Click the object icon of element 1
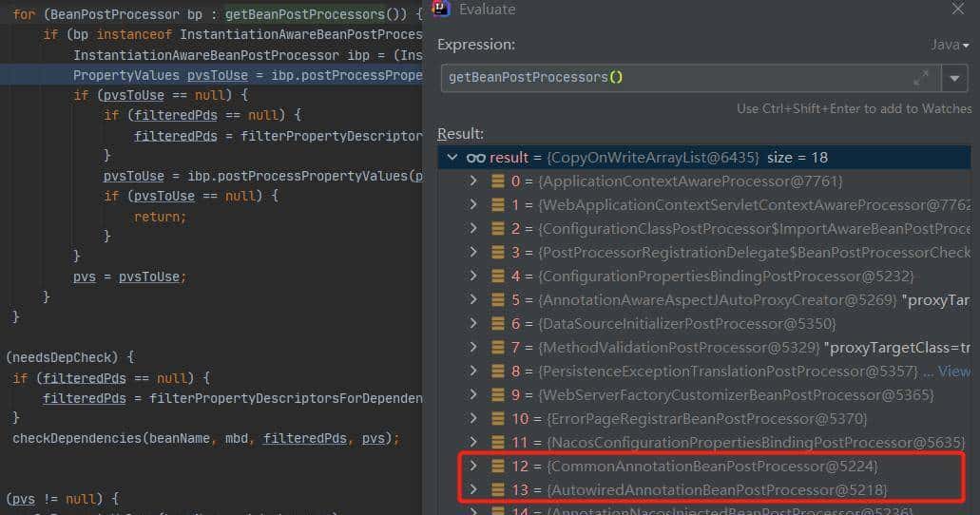The height and width of the screenshot is (515, 980). 497,205
